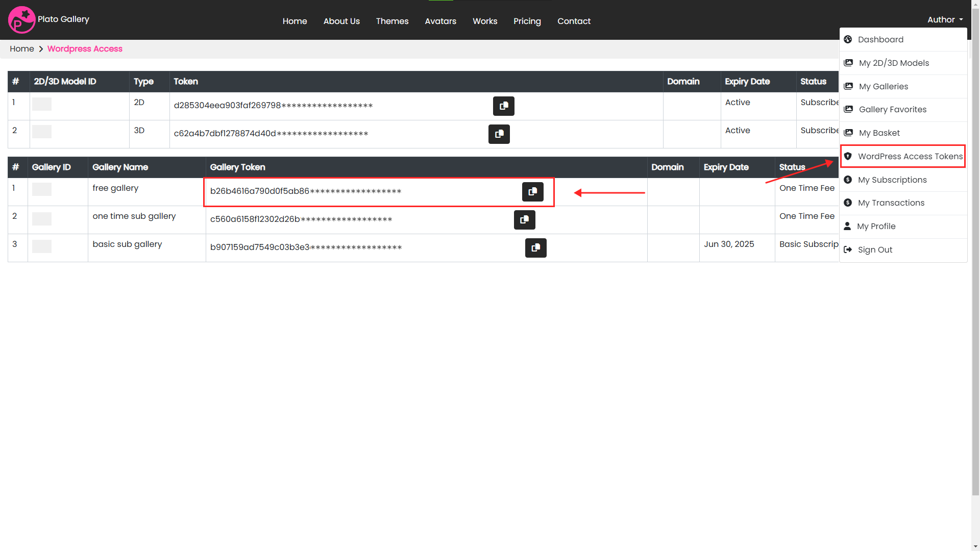Select the Avatars navigation dropdown
This screenshot has height=551, width=980.
(439, 21)
